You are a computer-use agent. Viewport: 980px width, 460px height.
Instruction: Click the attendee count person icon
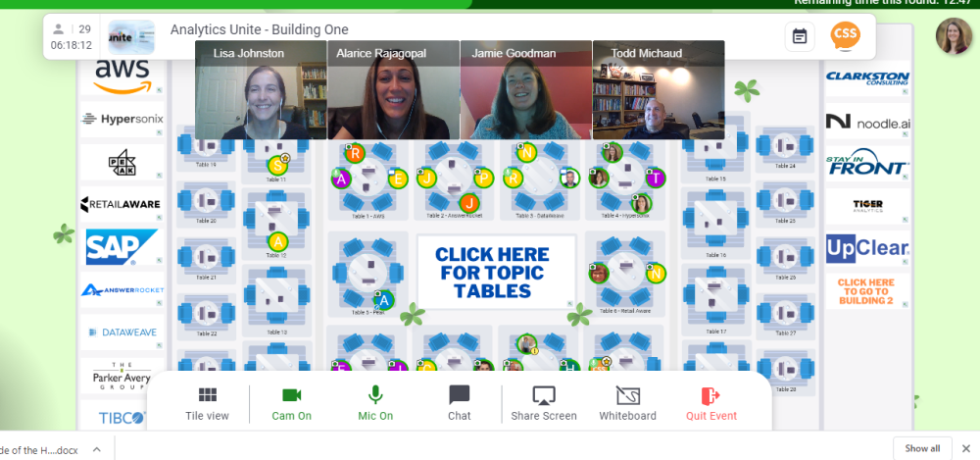[x=59, y=28]
